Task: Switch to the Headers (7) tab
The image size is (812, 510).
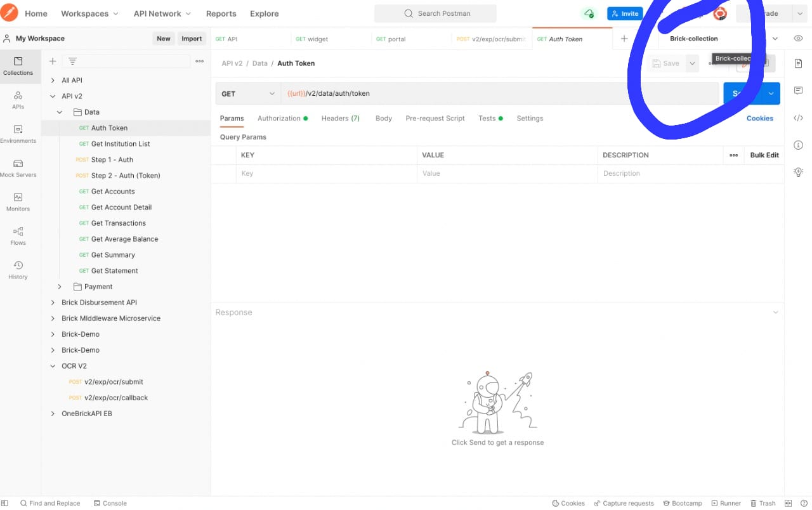Action: (x=341, y=119)
